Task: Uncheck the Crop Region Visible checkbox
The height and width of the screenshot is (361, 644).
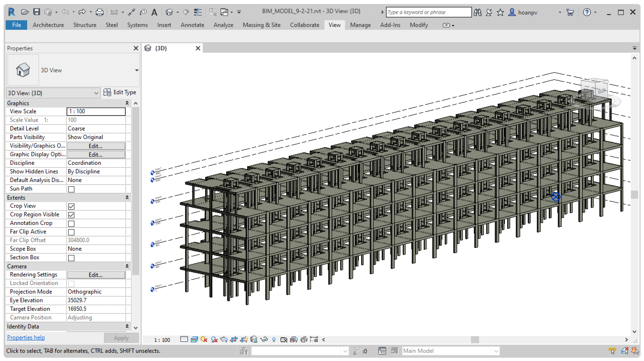Action: click(71, 215)
